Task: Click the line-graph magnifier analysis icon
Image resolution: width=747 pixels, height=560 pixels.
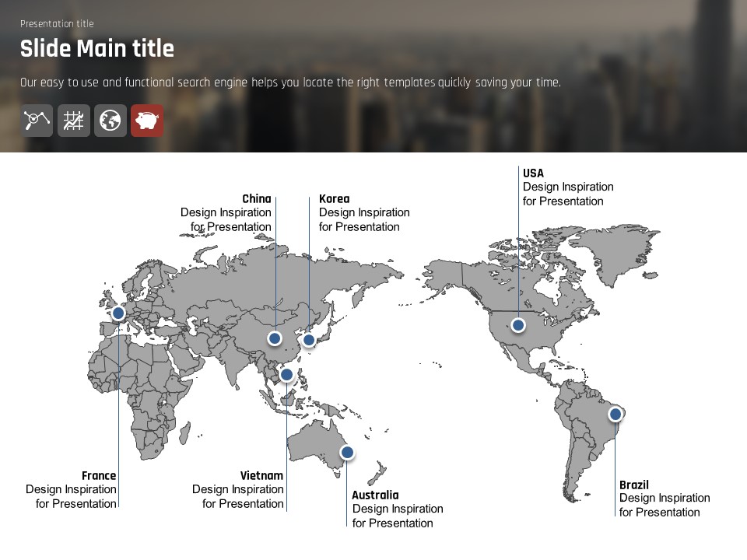Action: click(x=37, y=121)
